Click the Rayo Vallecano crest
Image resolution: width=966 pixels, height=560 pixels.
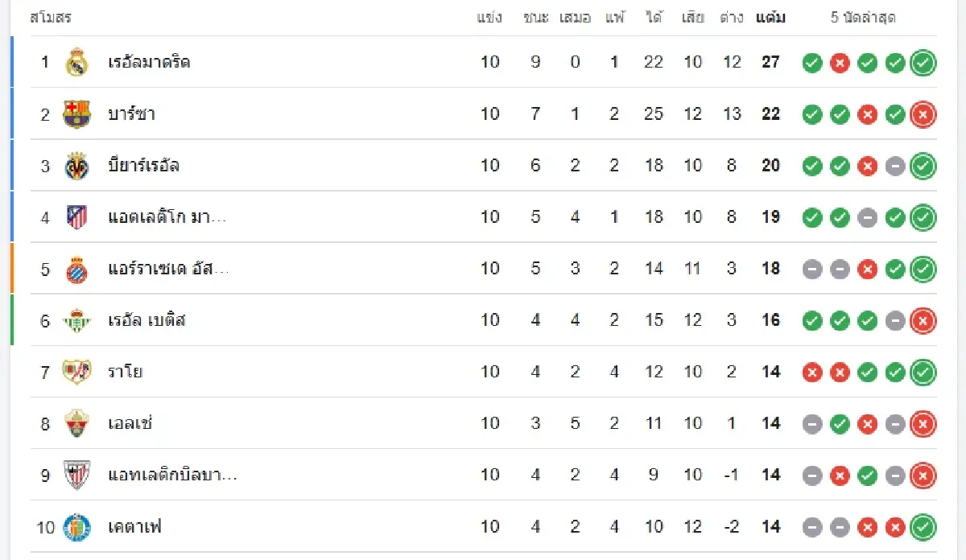point(76,372)
